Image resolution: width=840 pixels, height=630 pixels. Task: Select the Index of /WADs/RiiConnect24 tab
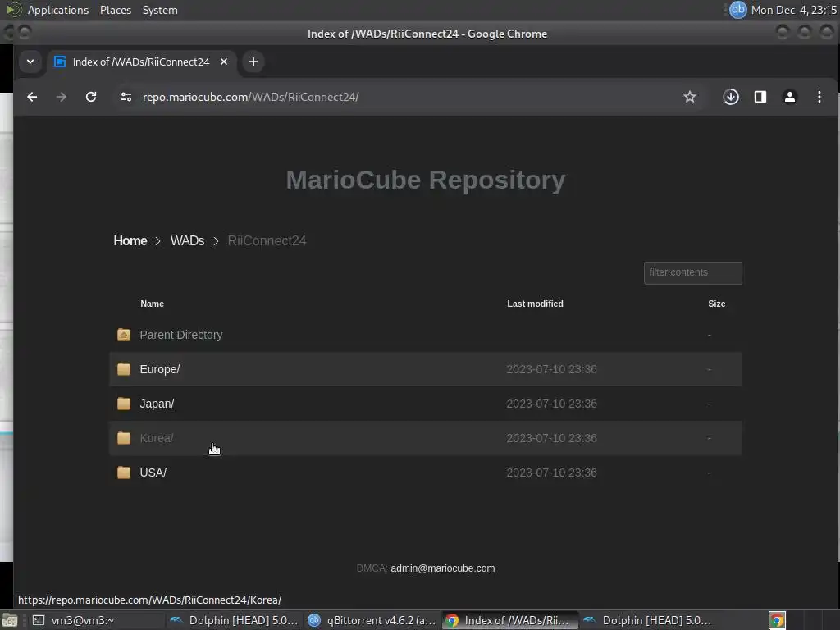coord(141,62)
